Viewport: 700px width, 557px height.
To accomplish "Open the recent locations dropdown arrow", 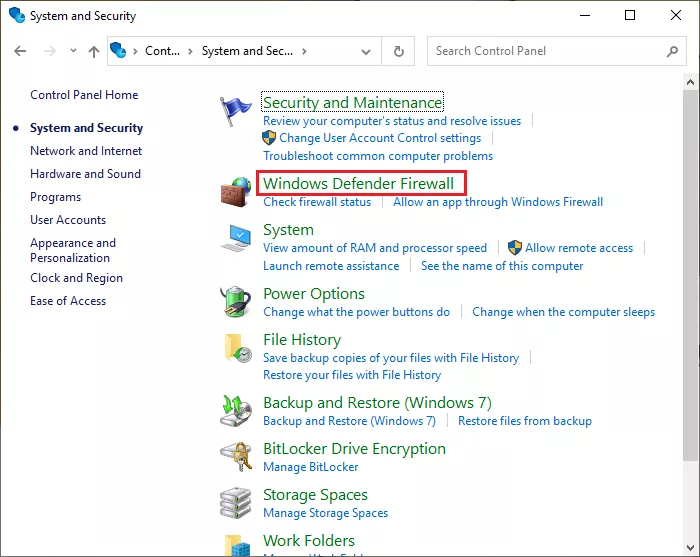I will tap(73, 51).
